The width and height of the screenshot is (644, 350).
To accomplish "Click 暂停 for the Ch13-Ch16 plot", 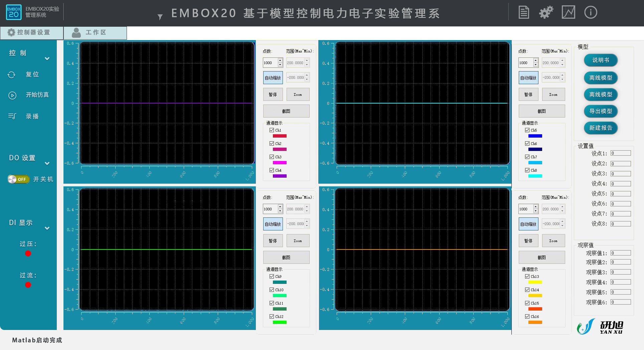I will point(528,241).
